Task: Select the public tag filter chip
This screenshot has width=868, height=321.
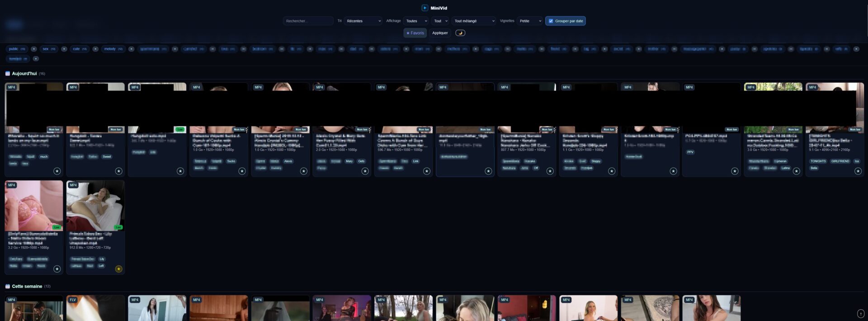Action: click(17, 49)
